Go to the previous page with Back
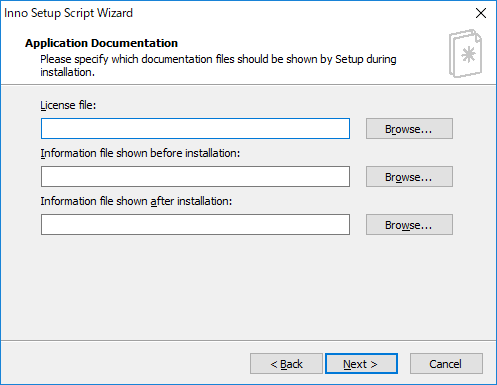This screenshot has height=385, width=497. [x=286, y=364]
